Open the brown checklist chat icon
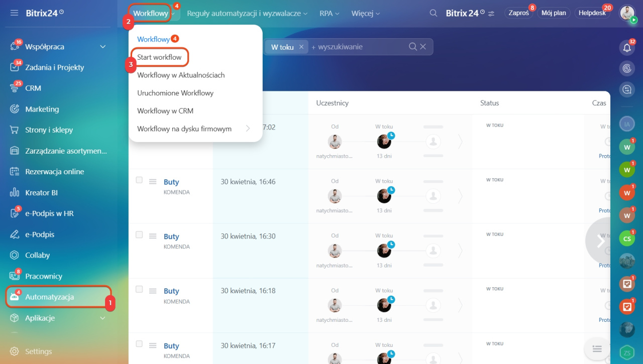This screenshot has height=364, width=643. pyautogui.click(x=627, y=284)
